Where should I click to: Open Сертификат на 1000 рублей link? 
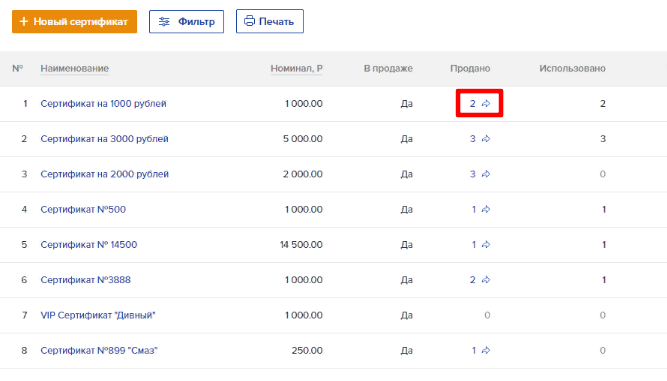(103, 104)
